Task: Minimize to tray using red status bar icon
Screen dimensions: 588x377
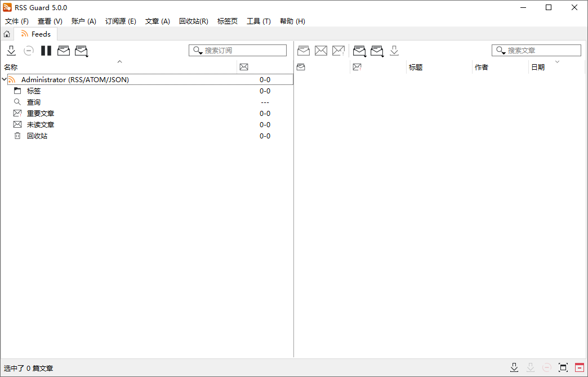Action: coord(580,367)
